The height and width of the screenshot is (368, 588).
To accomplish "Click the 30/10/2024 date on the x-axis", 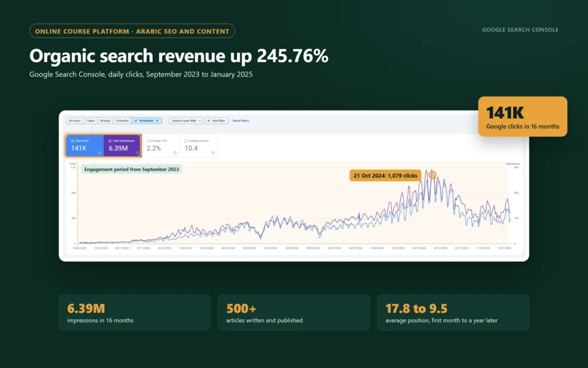I will pos(440,248).
